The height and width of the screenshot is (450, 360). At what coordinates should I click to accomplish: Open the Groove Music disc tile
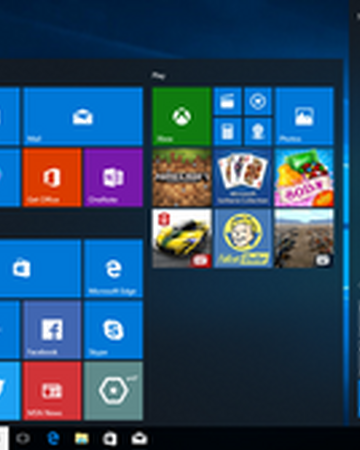pyautogui.click(x=258, y=101)
